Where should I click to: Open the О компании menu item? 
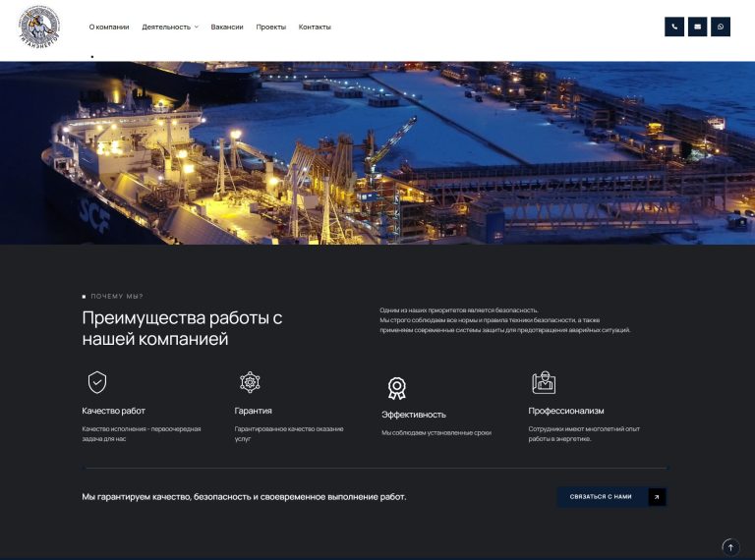(108, 27)
